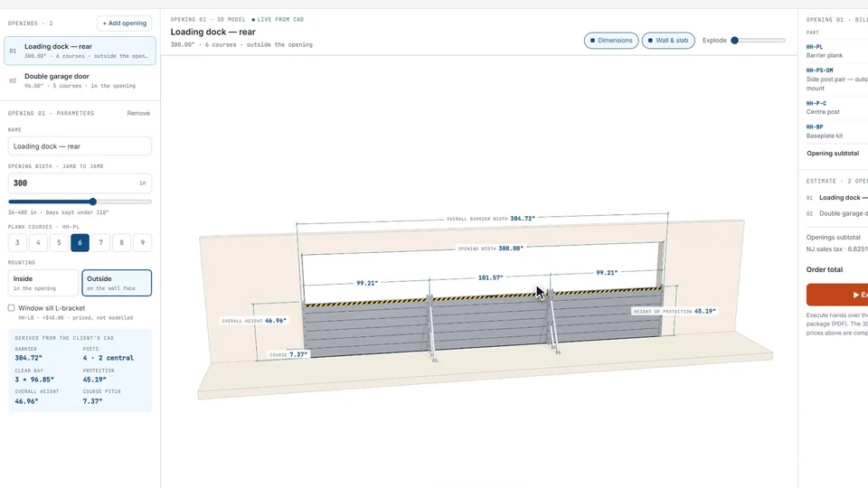Click the orange Execute button
868x488 pixels.
point(837,295)
